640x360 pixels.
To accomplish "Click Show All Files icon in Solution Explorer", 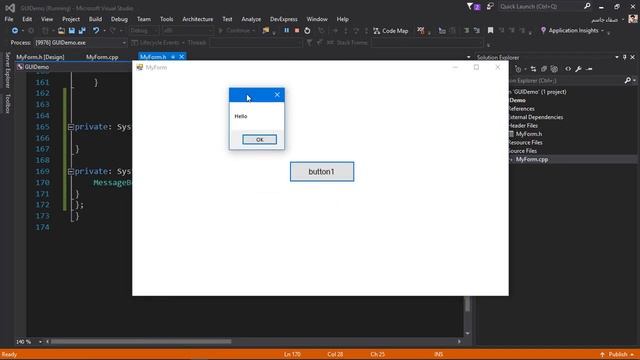I will [554, 69].
